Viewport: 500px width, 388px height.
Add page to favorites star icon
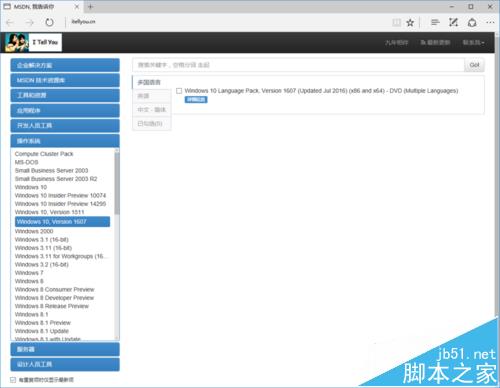tap(410, 22)
